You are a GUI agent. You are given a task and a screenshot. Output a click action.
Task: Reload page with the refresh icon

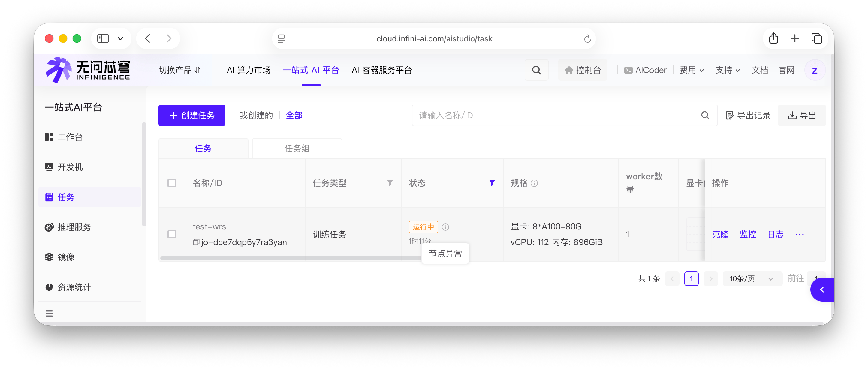[587, 39]
